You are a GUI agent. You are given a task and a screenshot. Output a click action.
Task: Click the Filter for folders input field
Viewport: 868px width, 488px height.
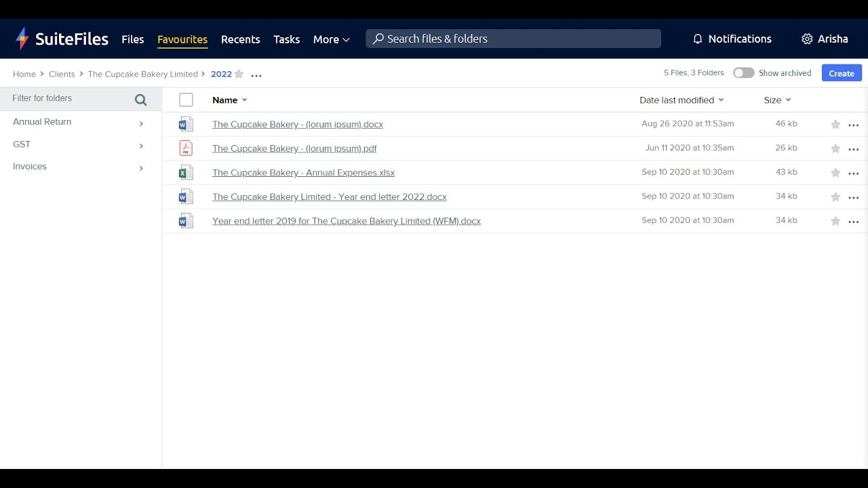click(68, 98)
